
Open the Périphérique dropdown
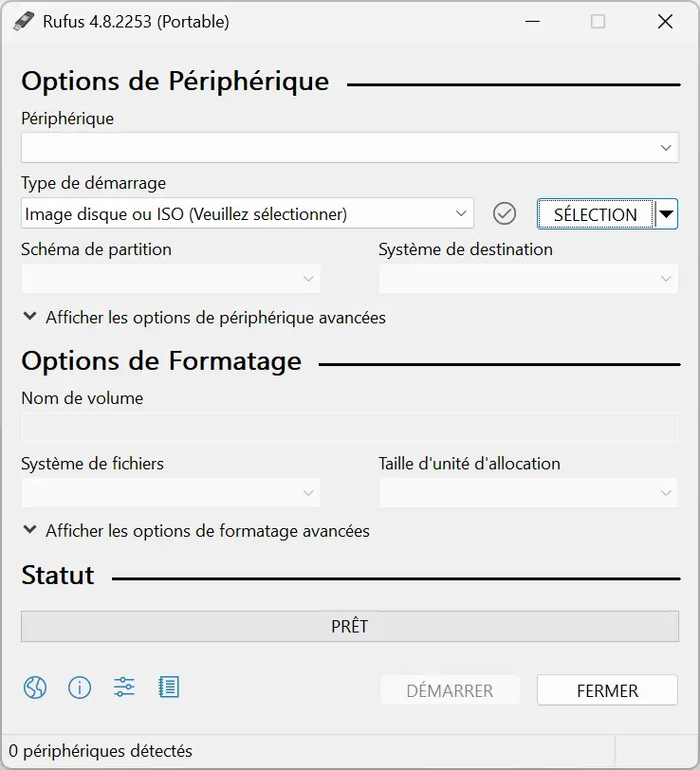tap(350, 147)
